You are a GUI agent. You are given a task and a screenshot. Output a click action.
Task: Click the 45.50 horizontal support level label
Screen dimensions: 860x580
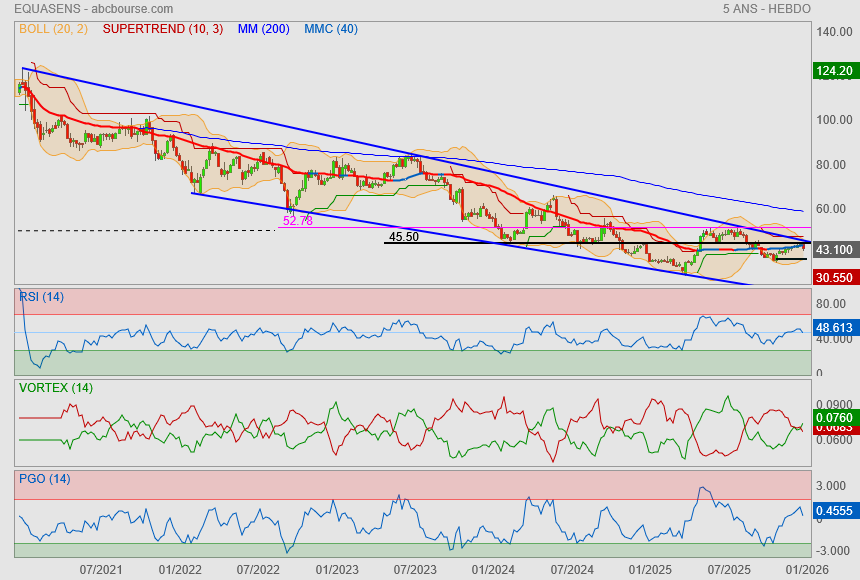[x=404, y=237]
